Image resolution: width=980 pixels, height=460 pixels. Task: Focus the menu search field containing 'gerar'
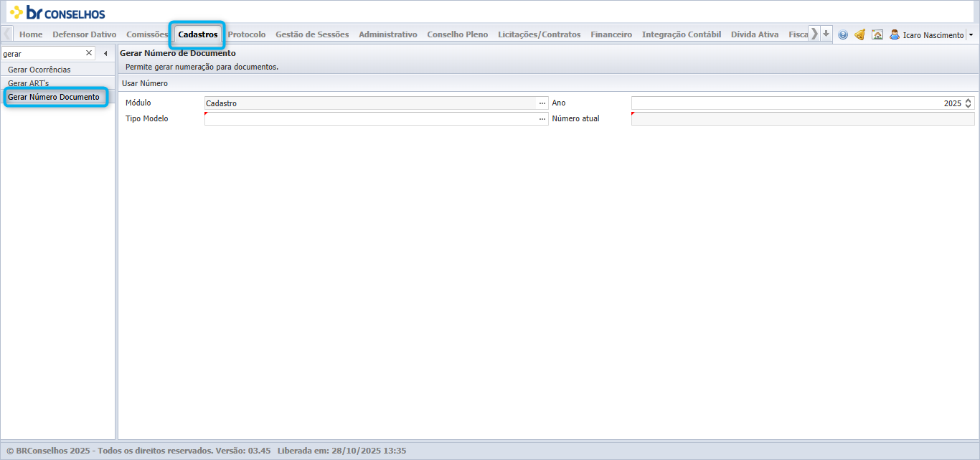tap(43, 53)
